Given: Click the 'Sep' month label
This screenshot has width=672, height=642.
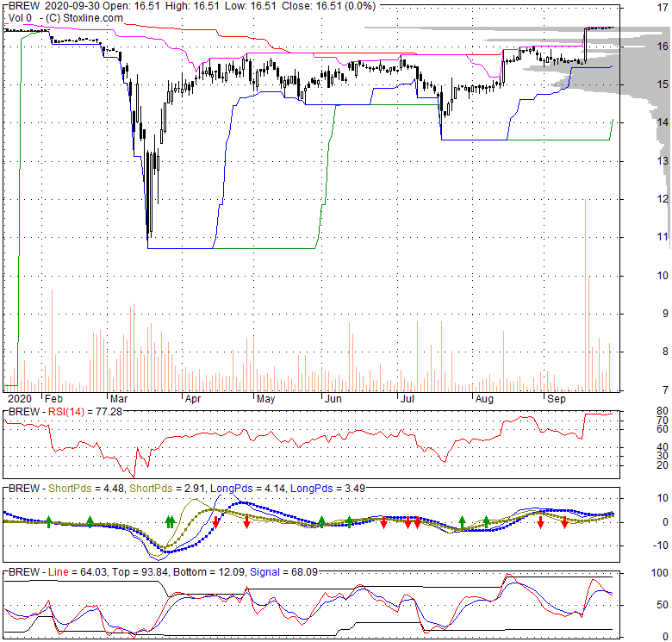Looking at the screenshot, I should click(x=557, y=399).
